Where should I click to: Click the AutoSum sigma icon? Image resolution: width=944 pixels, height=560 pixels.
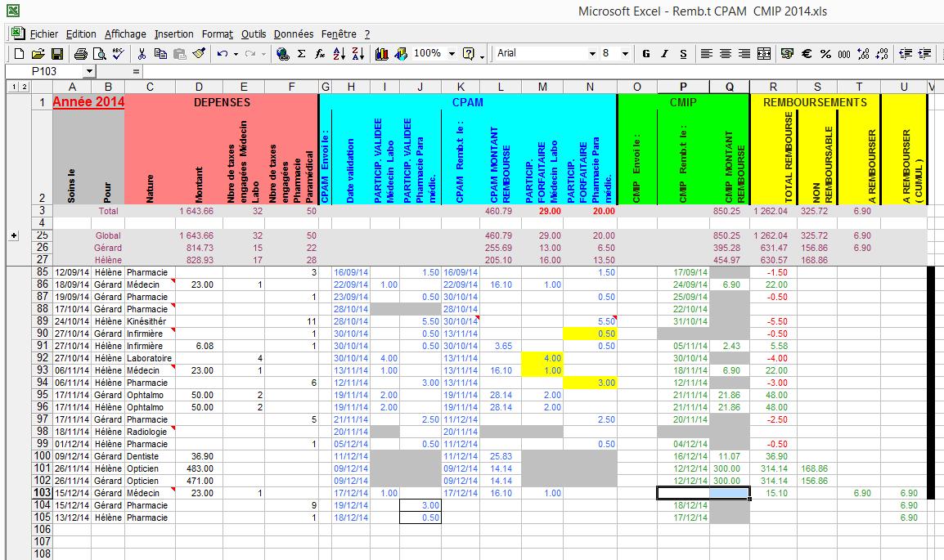coord(301,54)
